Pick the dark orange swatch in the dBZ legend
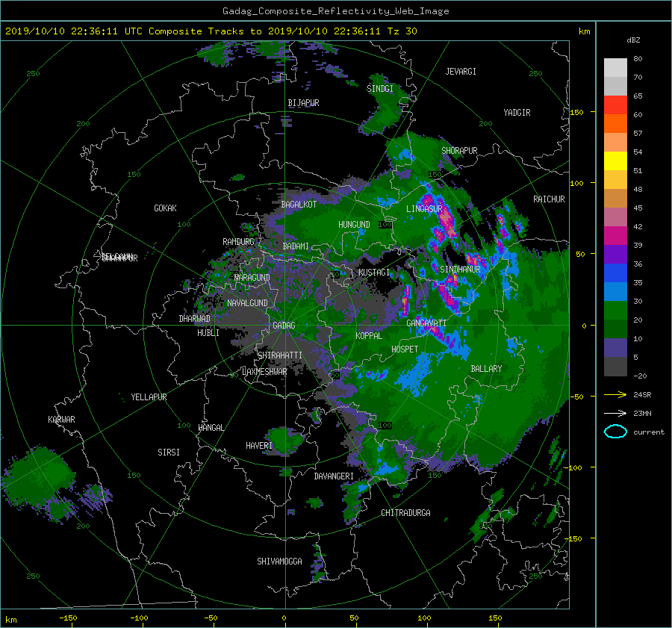The image size is (672, 628). click(615, 123)
